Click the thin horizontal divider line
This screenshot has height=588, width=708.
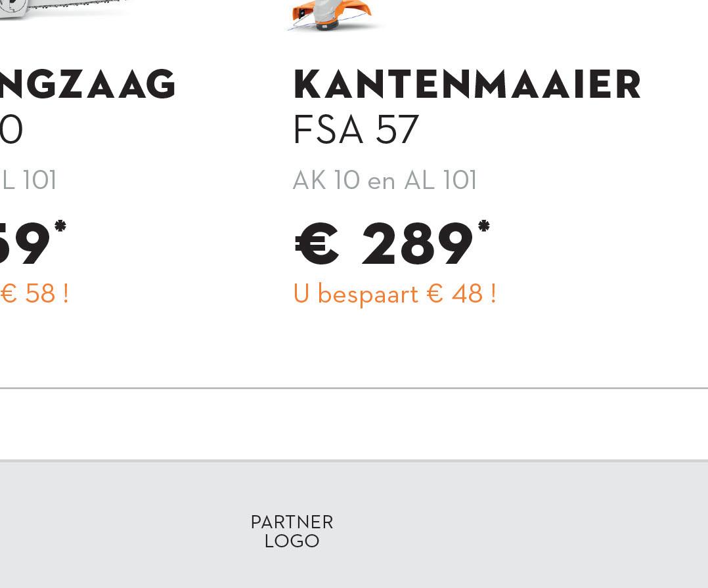(x=354, y=388)
